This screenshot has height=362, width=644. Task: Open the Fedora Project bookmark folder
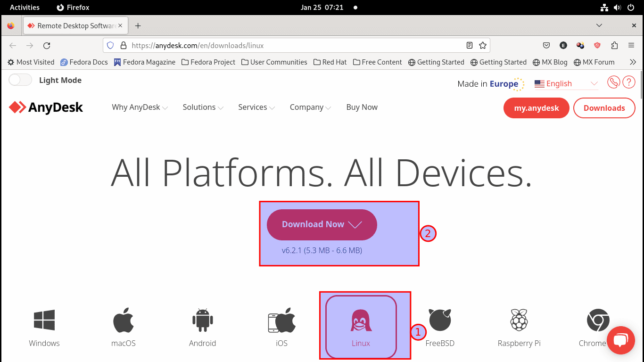(x=208, y=62)
